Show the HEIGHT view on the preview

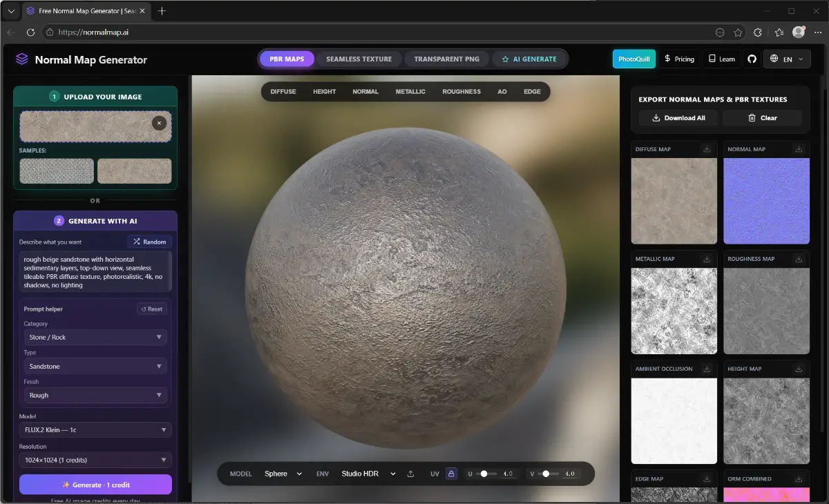coord(325,91)
